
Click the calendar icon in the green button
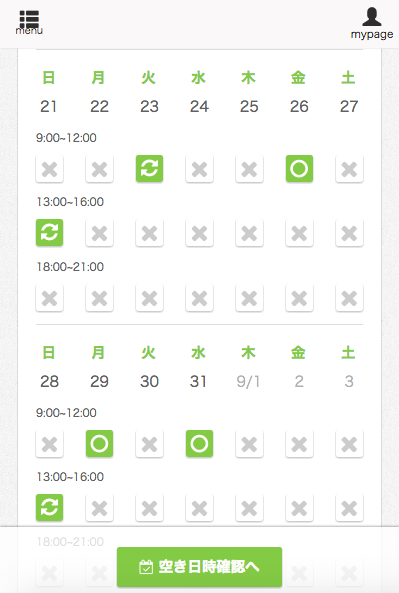tap(146, 567)
